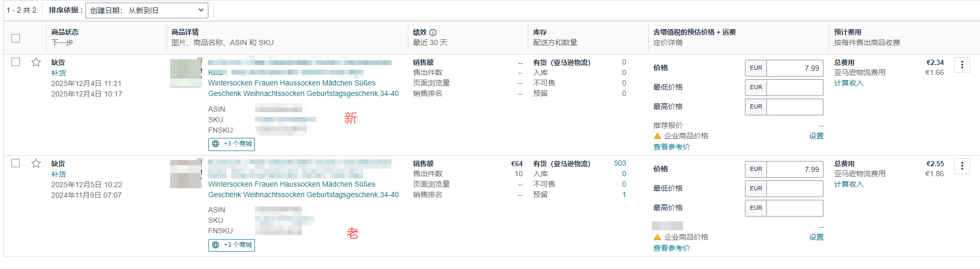
Task: Click 计算收入 for the second listing
Action: [x=849, y=184]
